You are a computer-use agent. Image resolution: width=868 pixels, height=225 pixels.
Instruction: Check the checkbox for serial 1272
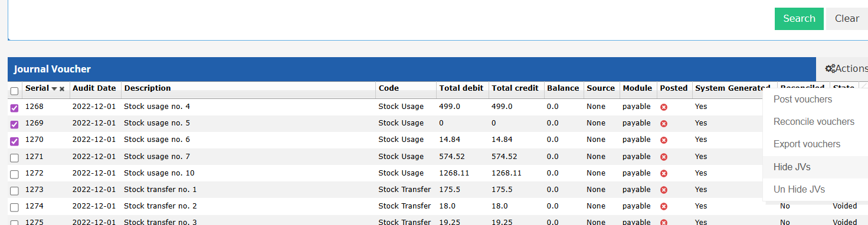click(15, 174)
